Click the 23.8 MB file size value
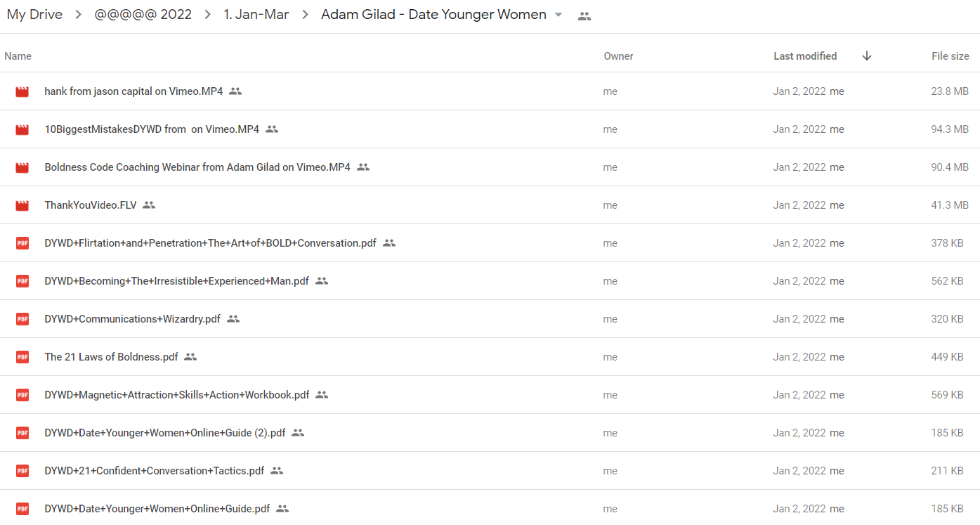 (950, 91)
